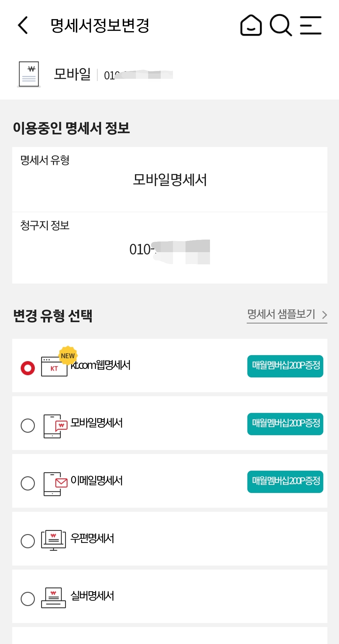339x644 pixels.
Task: Select the kt.com웹명세서 radio button
Action: pos(28,368)
